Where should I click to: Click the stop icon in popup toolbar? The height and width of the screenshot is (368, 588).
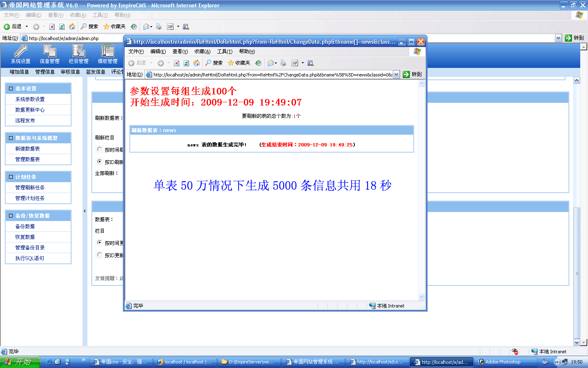click(176, 63)
